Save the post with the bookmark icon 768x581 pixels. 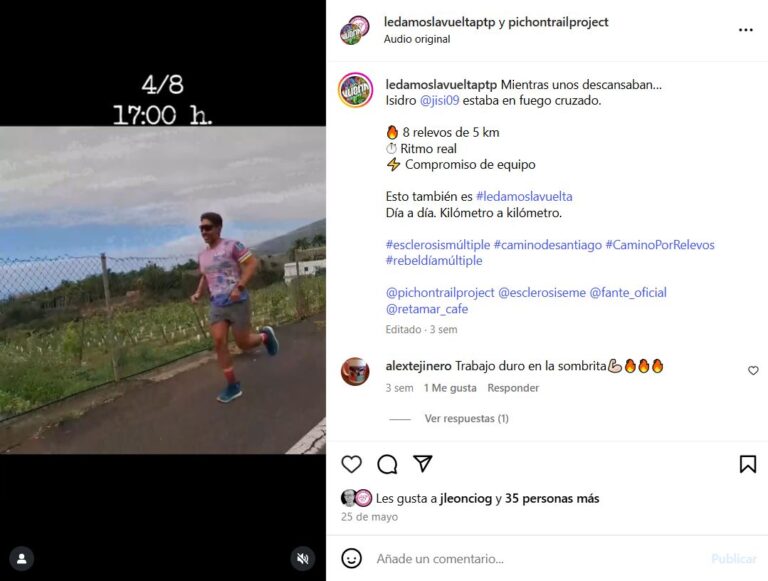747,464
